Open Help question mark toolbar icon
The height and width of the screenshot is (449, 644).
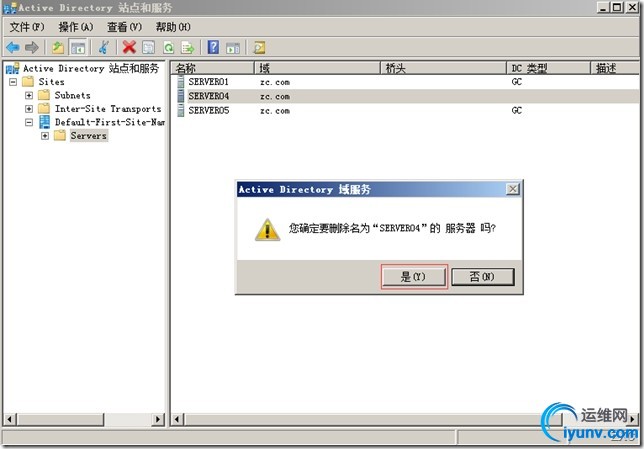(x=213, y=47)
